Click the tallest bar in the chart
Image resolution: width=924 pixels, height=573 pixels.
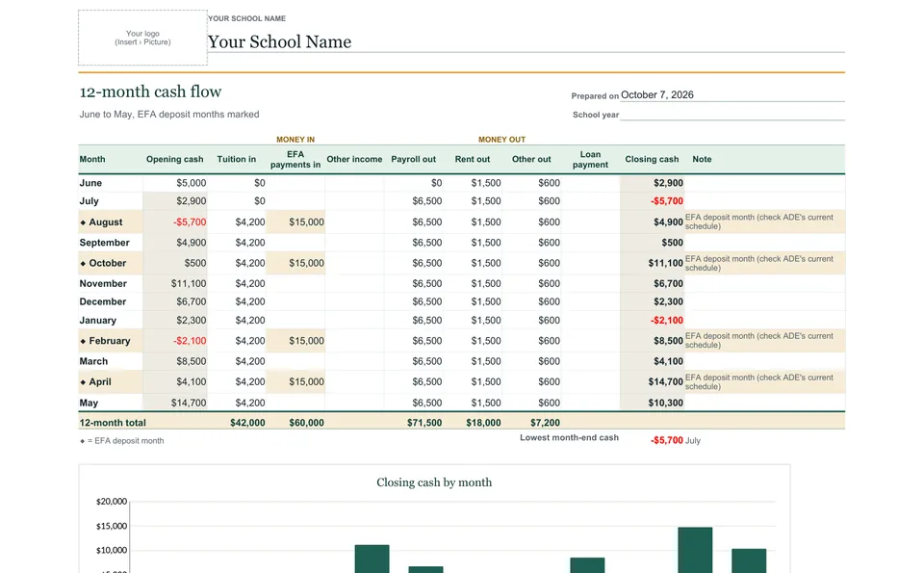(695, 550)
